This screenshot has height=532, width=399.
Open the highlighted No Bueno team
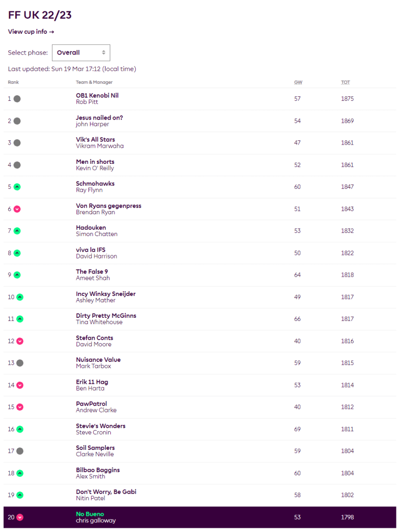tap(90, 514)
